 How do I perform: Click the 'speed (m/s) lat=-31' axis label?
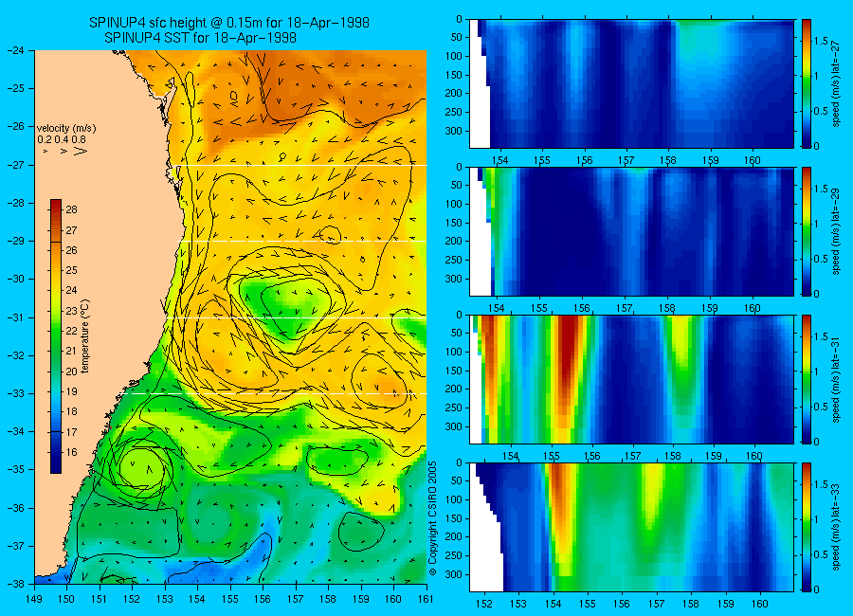pos(836,379)
